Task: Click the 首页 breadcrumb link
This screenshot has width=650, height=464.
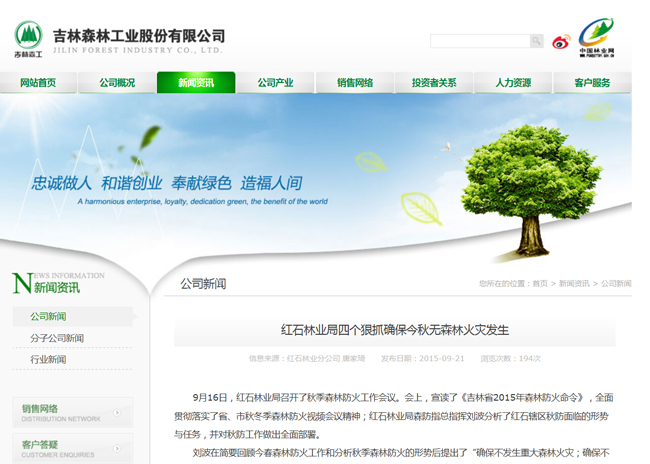Action: [x=540, y=284]
